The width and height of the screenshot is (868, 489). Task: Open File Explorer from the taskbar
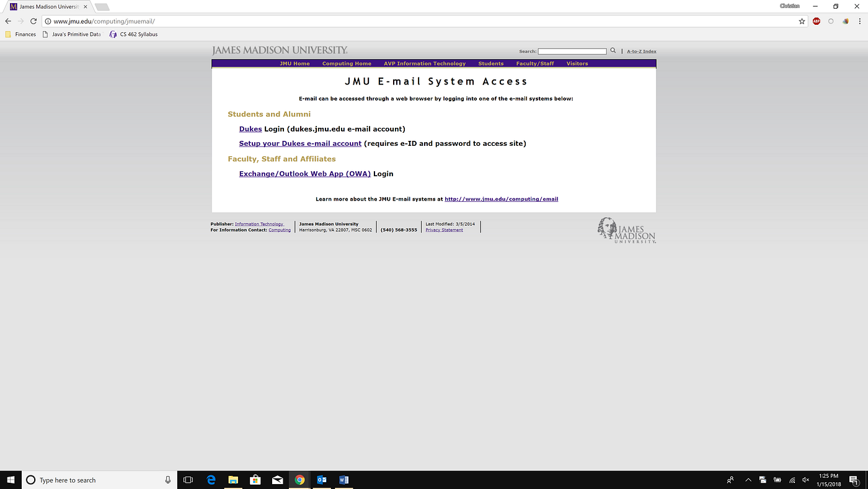(233, 480)
